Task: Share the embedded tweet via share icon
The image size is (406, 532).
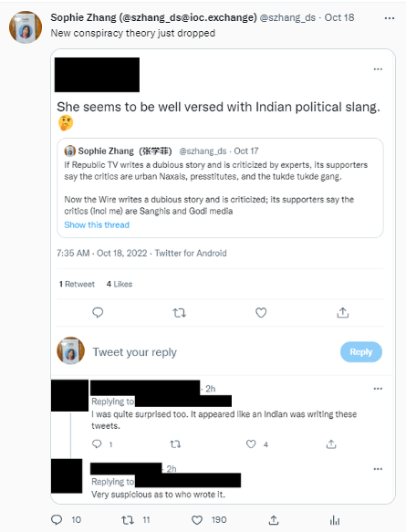Action: tap(342, 312)
